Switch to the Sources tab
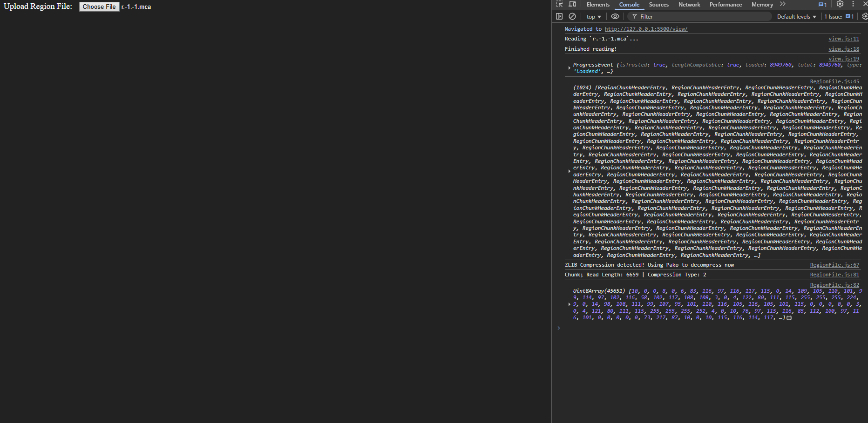 (658, 5)
